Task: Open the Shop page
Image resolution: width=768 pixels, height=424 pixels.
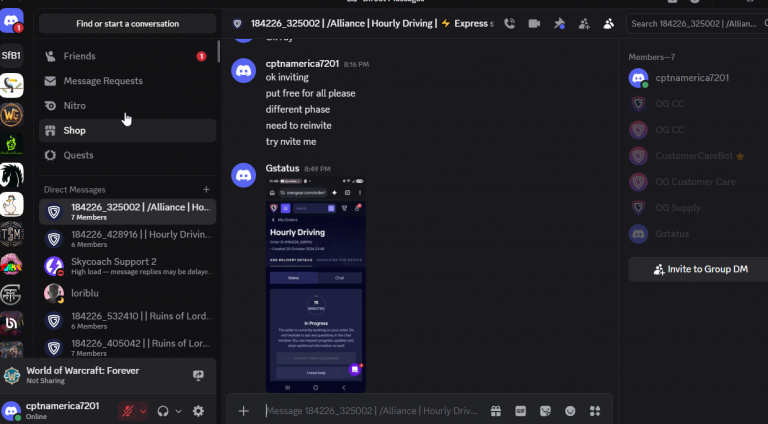Action: (x=127, y=130)
